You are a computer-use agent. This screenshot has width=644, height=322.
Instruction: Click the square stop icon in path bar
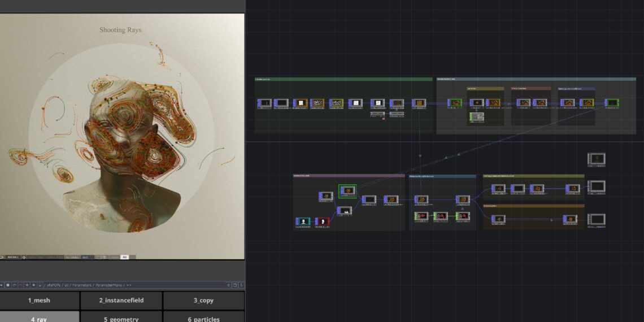tap(8, 285)
